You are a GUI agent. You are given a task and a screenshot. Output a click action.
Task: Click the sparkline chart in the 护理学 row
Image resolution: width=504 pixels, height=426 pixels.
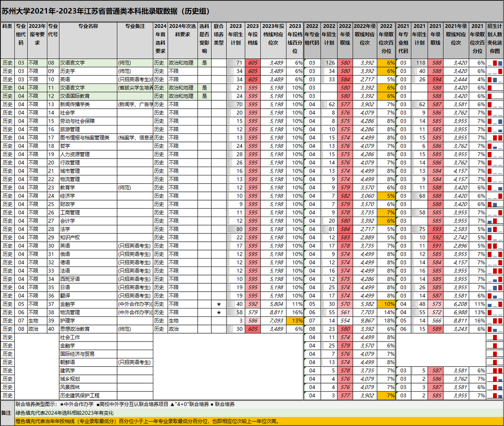click(495, 321)
